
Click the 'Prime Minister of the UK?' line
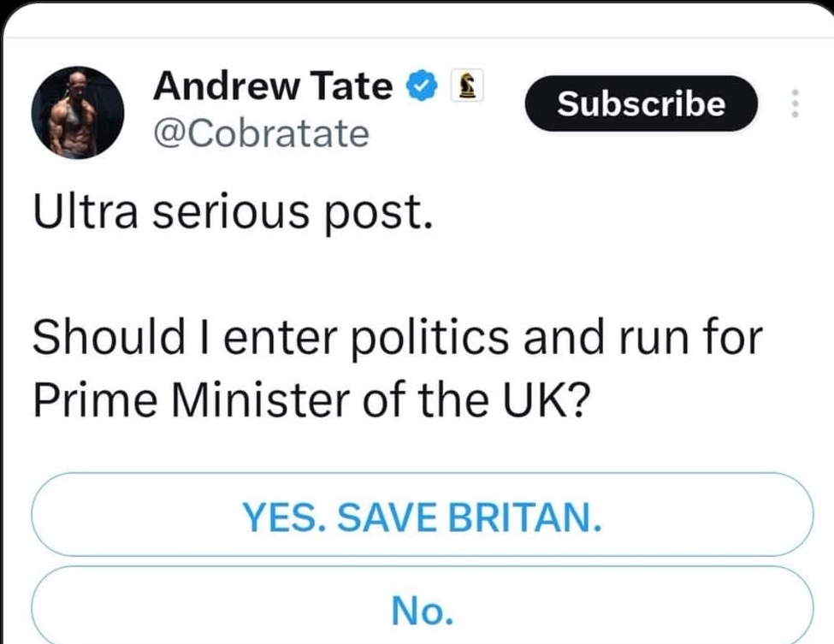tap(311, 398)
